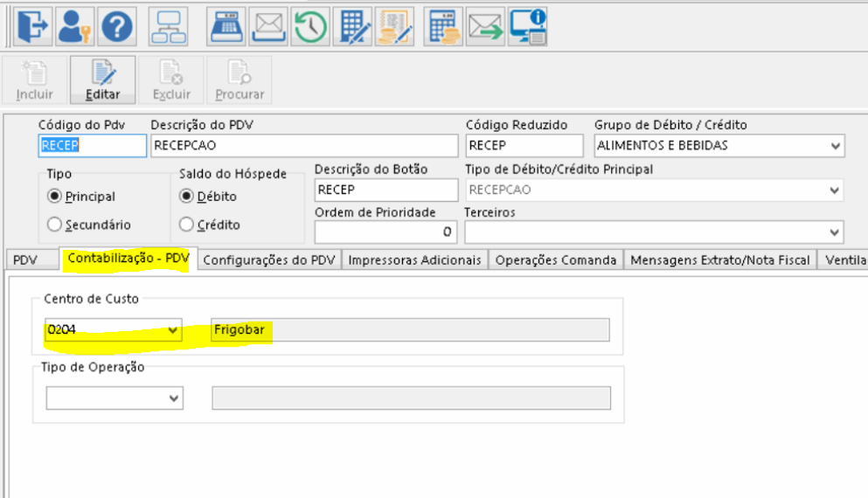Open Mensagens Extrato/Nota Fiscal tab
The height and width of the screenshot is (498, 868).
720,259
